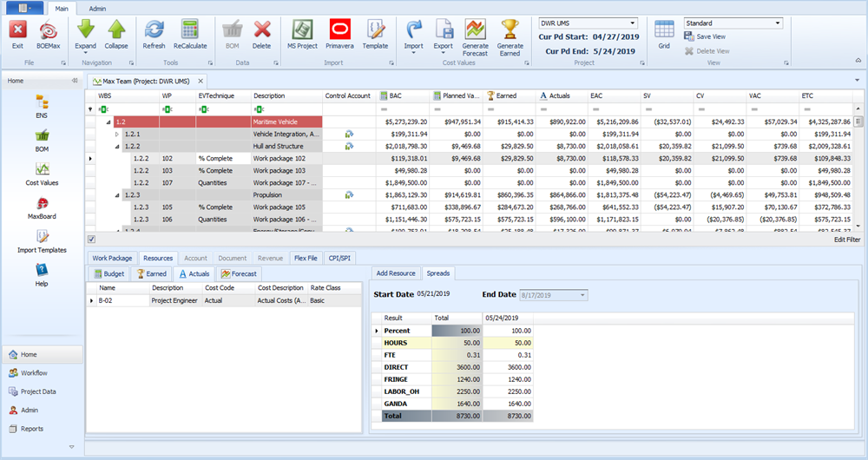Click the Edit Filter link
The height and width of the screenshot is (460, 868).
[x=846, y=240]
